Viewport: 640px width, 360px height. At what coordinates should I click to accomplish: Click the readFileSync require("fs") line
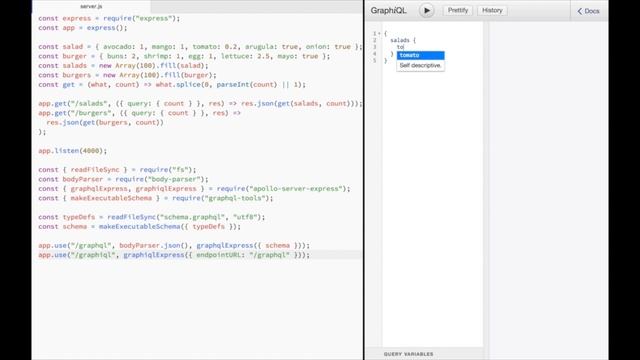[117, 169]
